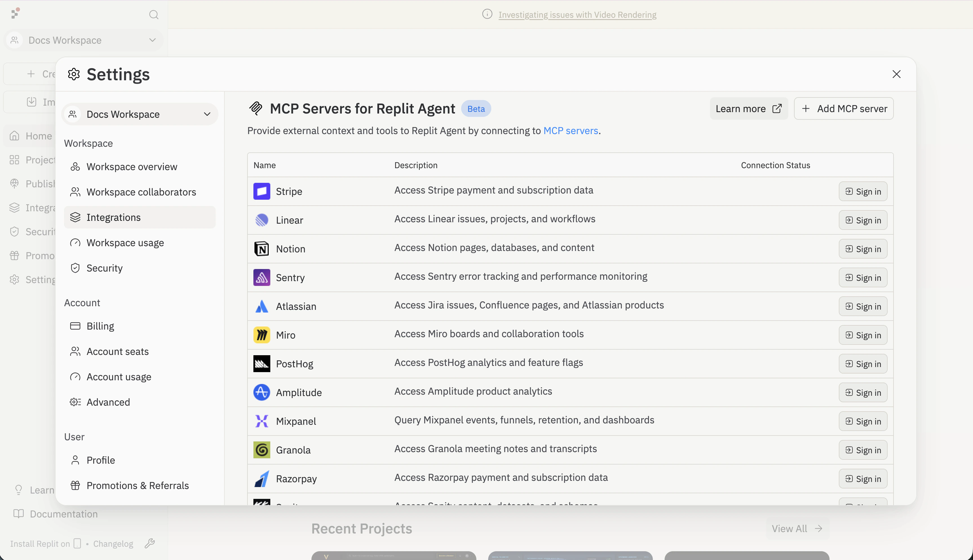Sign in to Stripe

click(x=863, y=191)
